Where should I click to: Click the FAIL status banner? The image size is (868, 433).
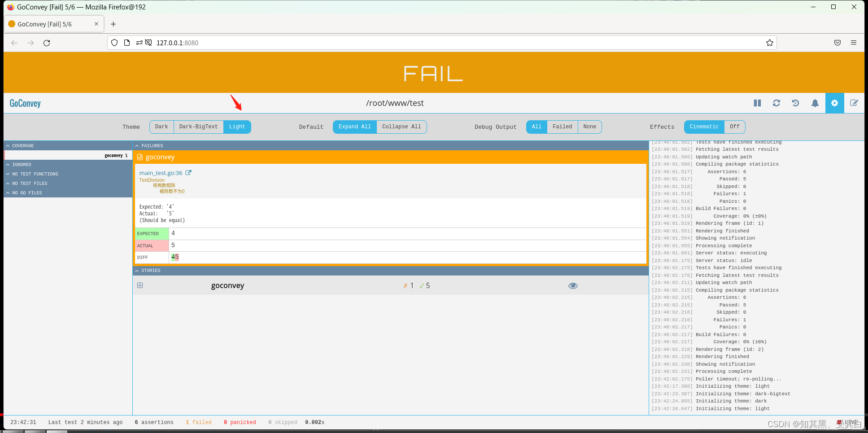point(433,73)
